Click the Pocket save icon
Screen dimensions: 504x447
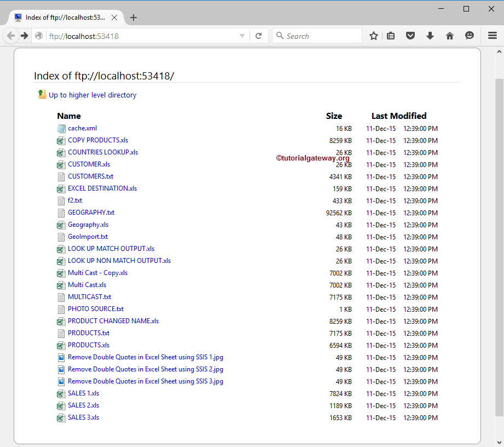pos(410,36)
